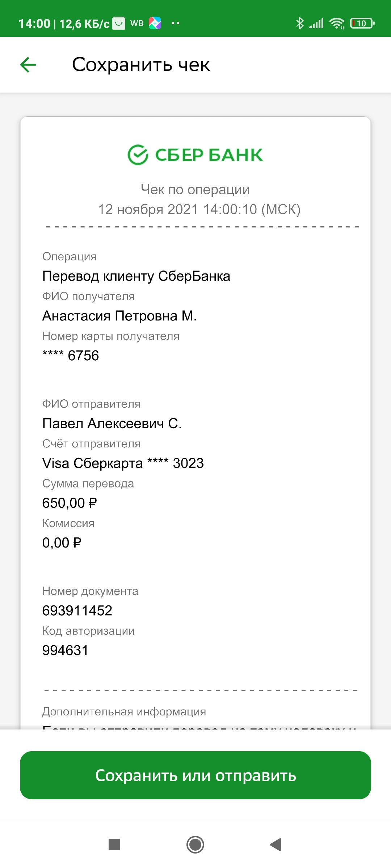Click the Sberbank checkmark logo
Viewport: 391px width, 868px height.
(138, 155)
